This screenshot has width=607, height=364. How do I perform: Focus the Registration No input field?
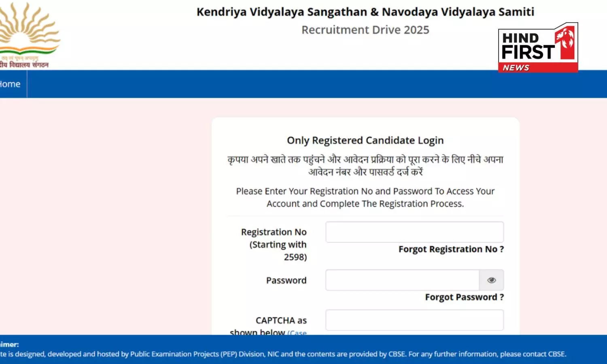click(414, 232)
